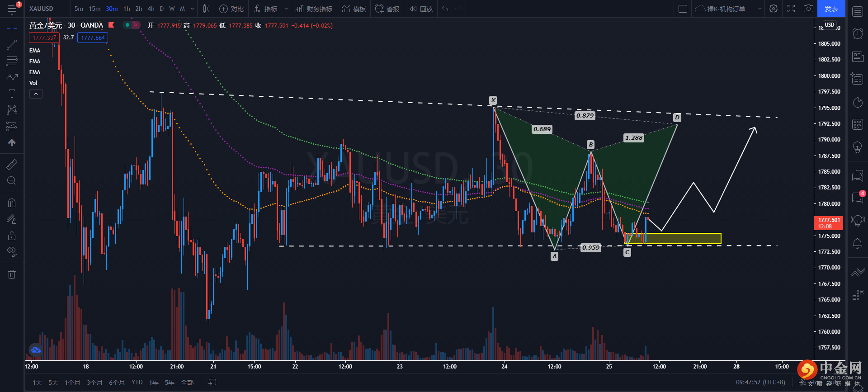This screenshot has width=868, height=392.
Task: Take a chart snapshot with camera icon
Action: pos(808,9)
